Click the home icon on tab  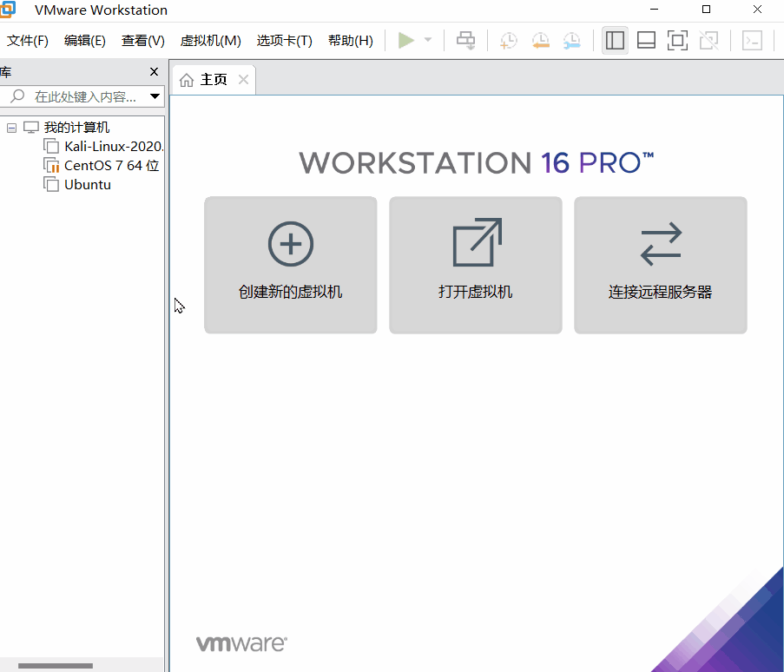click(187, 80)
